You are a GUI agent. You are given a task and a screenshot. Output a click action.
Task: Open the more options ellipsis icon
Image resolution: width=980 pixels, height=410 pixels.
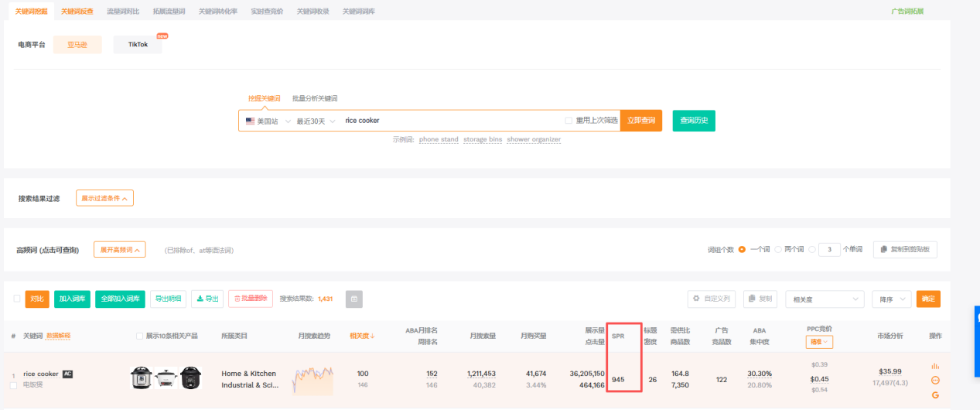pos(935,380)
